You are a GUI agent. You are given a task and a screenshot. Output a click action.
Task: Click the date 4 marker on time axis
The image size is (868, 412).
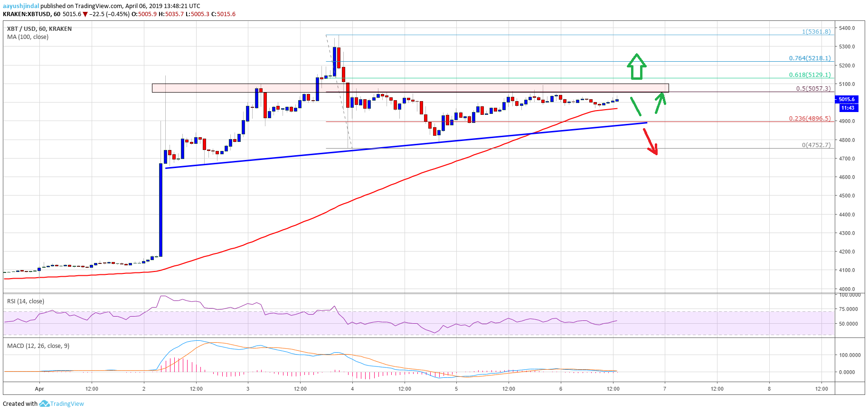point(352,389)
